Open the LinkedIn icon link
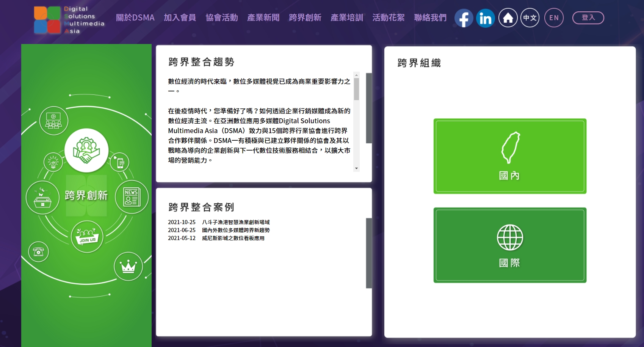The image size is (644, 347). click(x=485, y=18)
